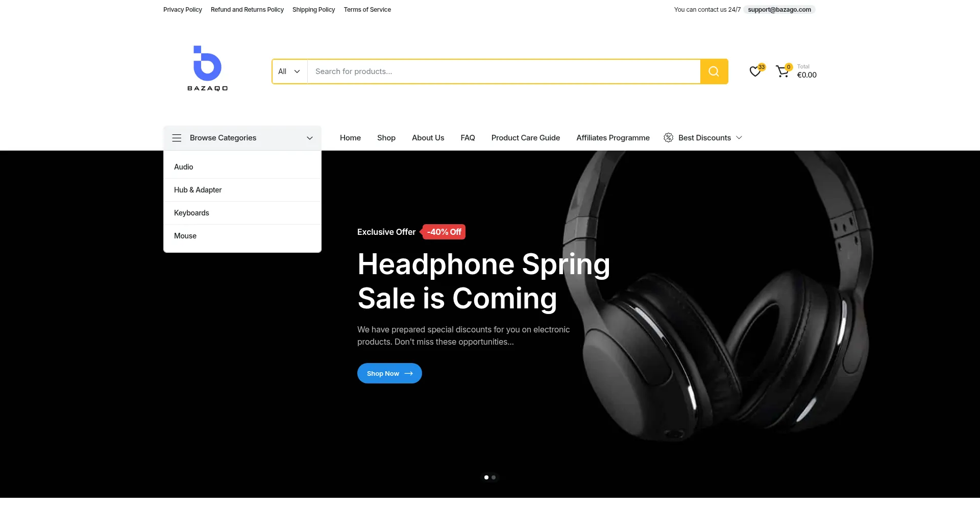Select the first carousel slide dot
This screenshot has height=507, width=980.
point(486,477)
